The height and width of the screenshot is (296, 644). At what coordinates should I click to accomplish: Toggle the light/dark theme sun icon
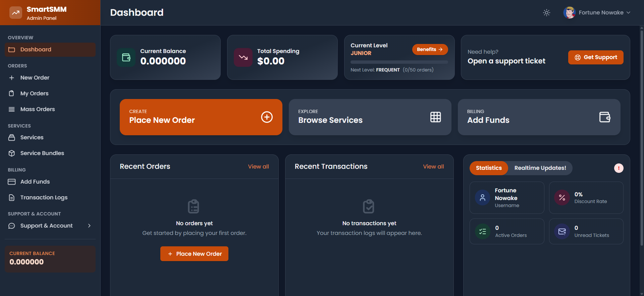[x=546, y=13]
